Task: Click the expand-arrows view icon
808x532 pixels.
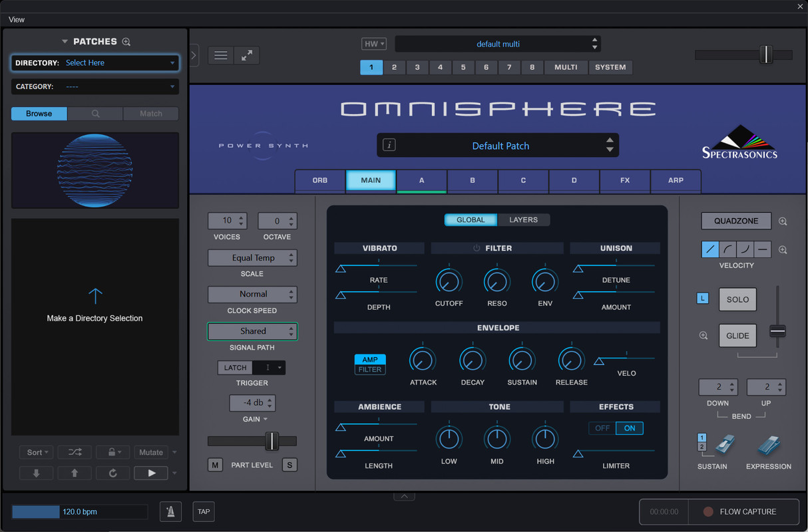Action: click(x=247, y=55)
